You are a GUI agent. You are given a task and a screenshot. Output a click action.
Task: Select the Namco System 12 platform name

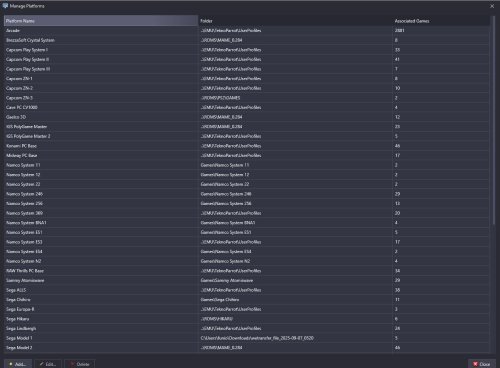click(23, 175)
